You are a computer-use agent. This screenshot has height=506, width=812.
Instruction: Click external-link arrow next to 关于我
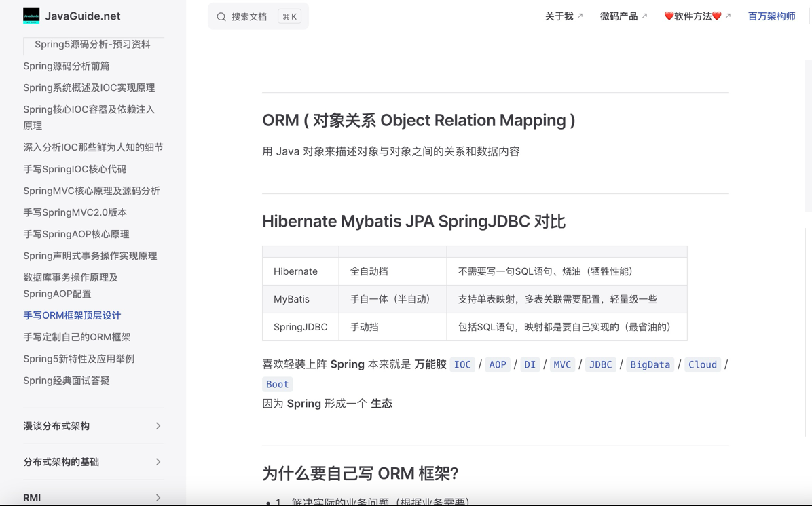pos(580,16)
